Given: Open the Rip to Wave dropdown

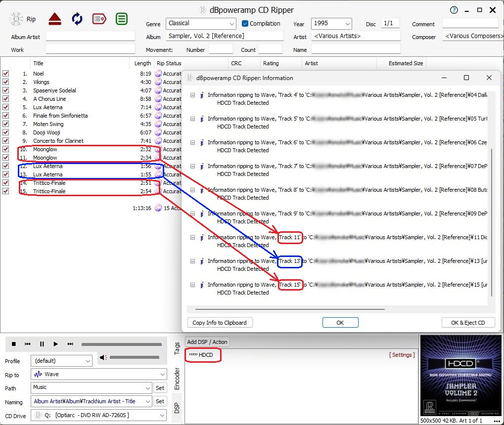Looking at the screenshot, I should (x=99, y=374).
